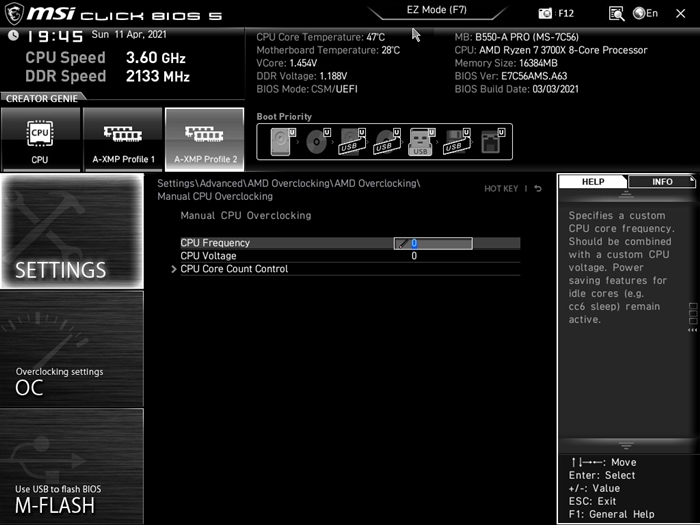The height and width of the screenshot is (525, 700).
Task: Switch to the INFO tab
Action: click(x=662, y=182)
